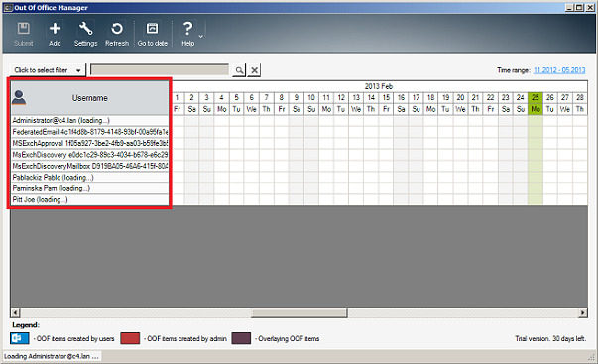Expand the Help dropdown arrow

pos(201,37)
